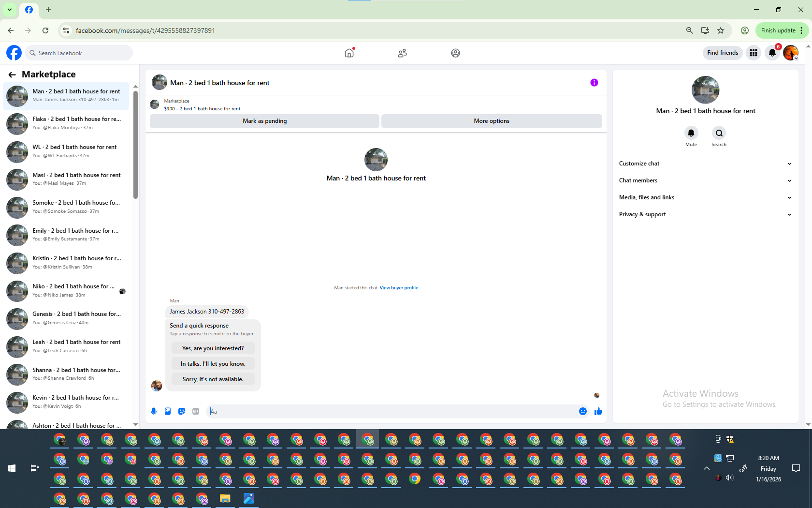Click the install app icon in address bar

(705, 30)
